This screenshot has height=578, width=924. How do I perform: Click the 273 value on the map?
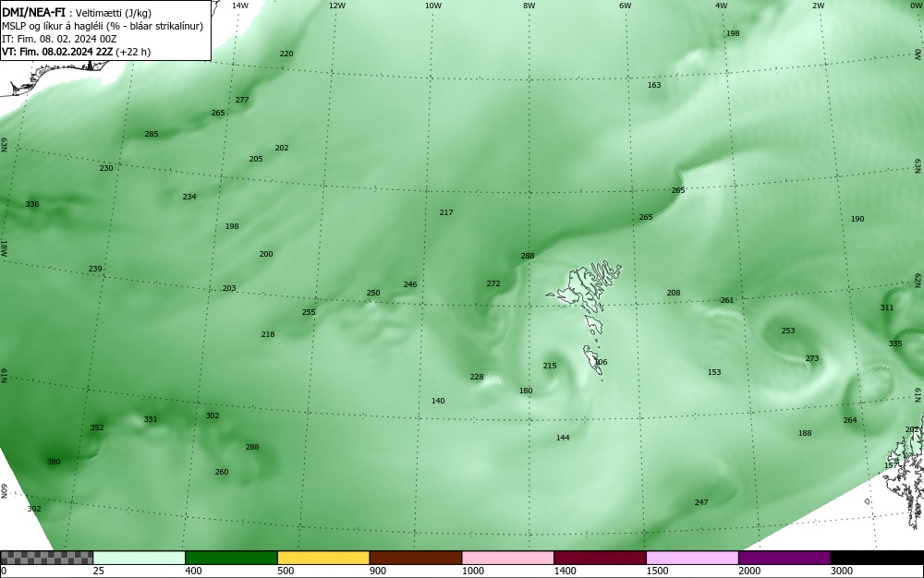(x=812, y=358)
